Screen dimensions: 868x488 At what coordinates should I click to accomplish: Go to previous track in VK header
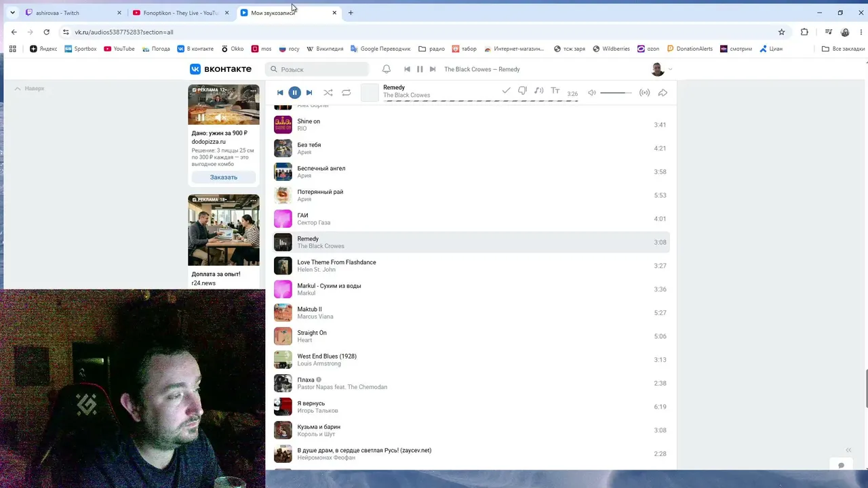407,69
